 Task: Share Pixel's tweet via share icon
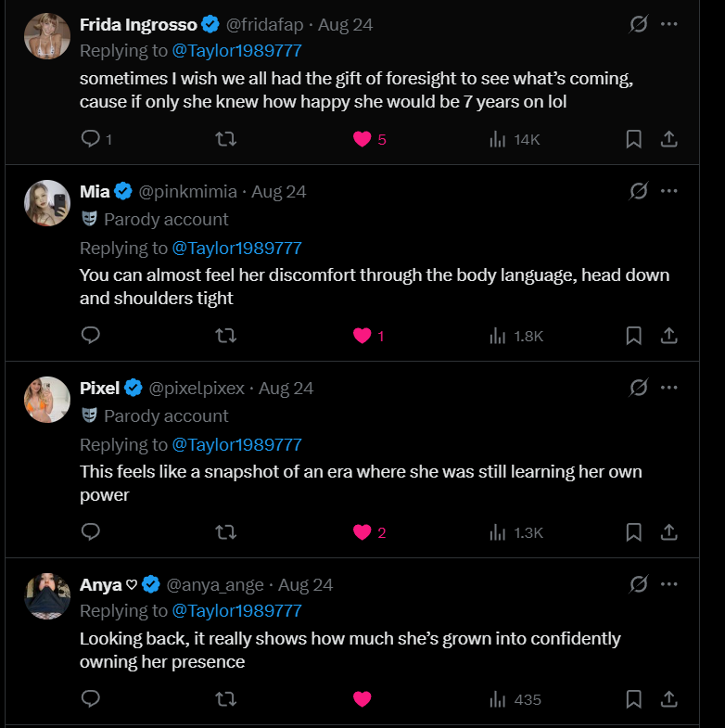(668, 532)
